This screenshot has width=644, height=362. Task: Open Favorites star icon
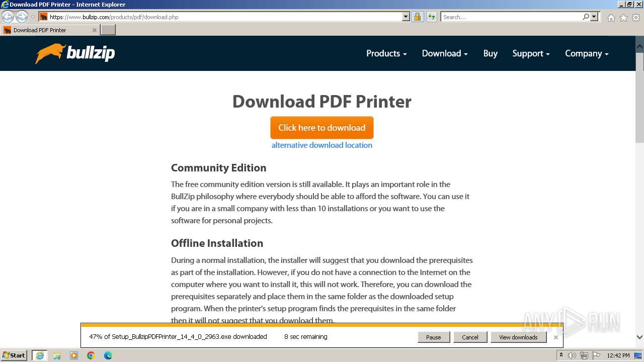tap(623, 18)
